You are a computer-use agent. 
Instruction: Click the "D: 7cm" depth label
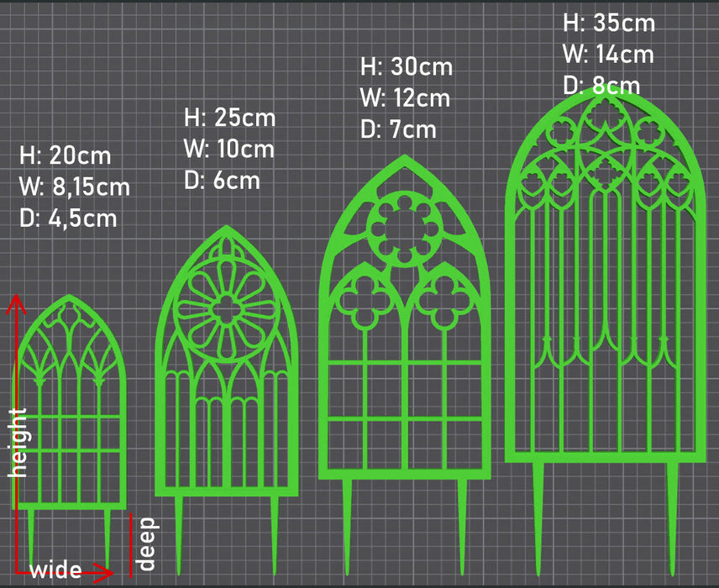coord(399,129)
